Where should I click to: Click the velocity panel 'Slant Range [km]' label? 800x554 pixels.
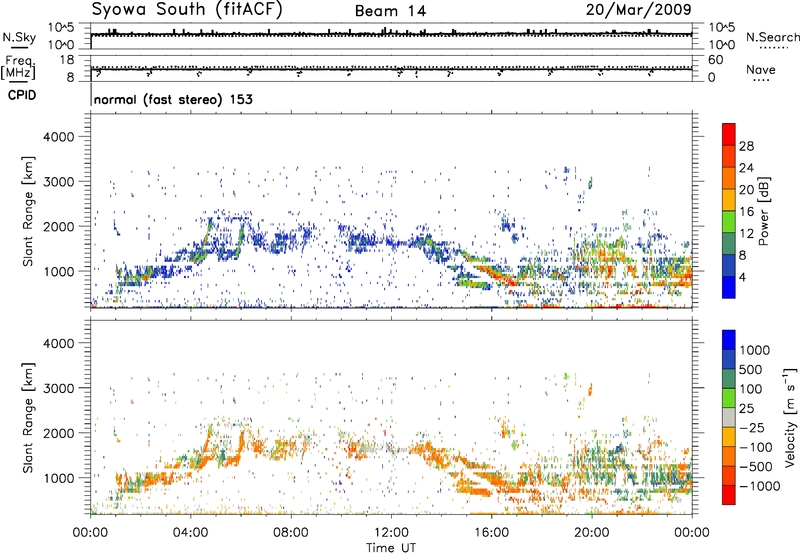coord(28,417)
